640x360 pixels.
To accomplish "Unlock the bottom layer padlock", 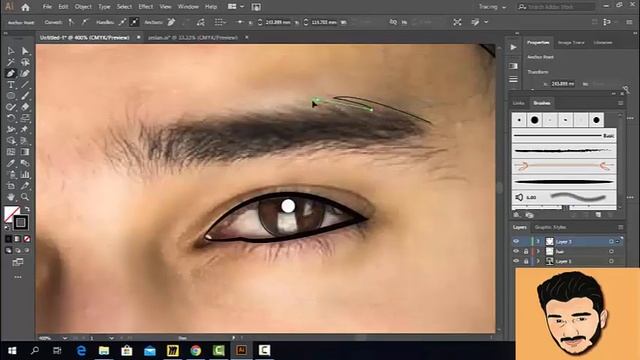I will pos(526,261).
